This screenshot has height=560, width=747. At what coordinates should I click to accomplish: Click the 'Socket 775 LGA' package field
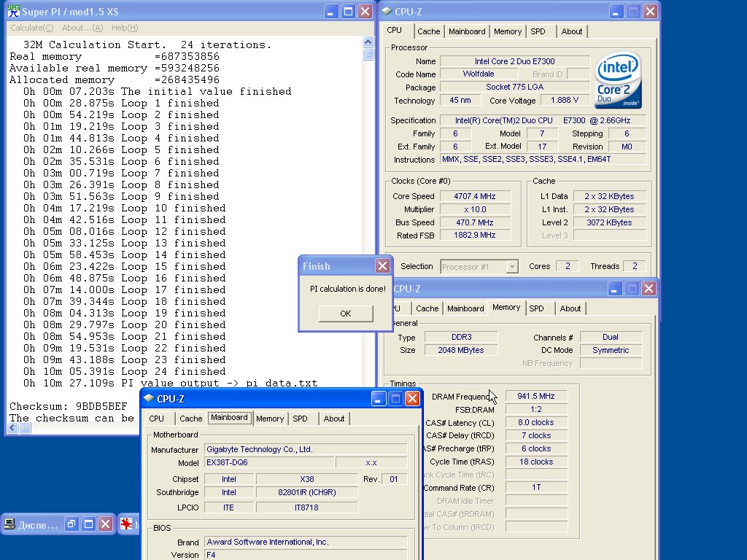[514, 87]
